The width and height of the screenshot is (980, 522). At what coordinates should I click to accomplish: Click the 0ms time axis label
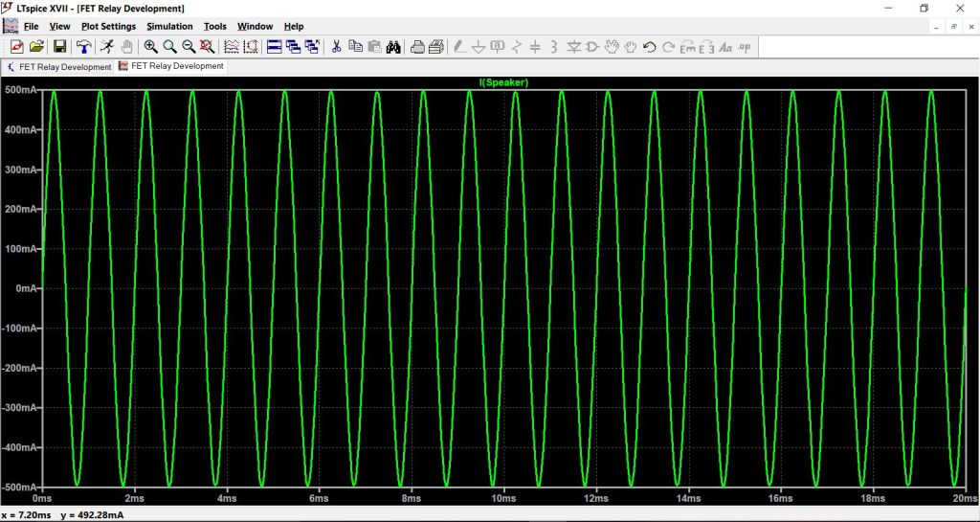pyautogui.click(x=42, y=498)
